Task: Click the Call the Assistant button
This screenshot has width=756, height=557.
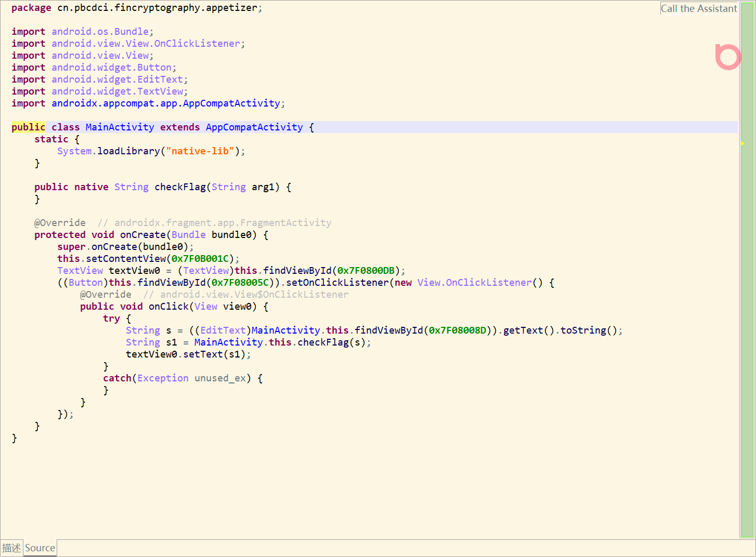Action: click(698, 8)
